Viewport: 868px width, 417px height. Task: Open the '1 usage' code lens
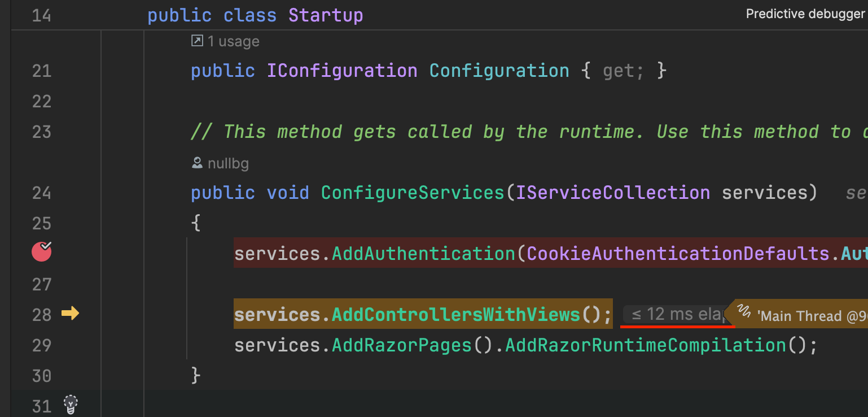233,41
